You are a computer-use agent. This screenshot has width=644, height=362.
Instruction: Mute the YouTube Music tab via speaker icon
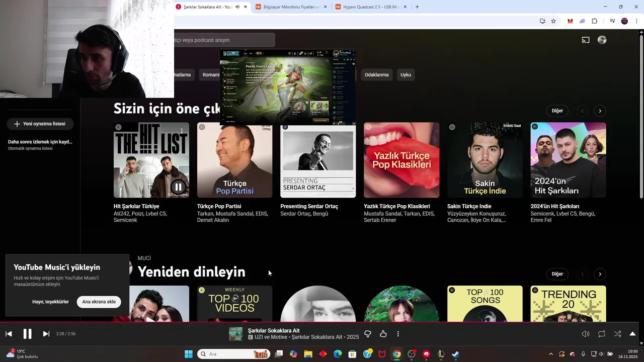(x=237, y=7)
